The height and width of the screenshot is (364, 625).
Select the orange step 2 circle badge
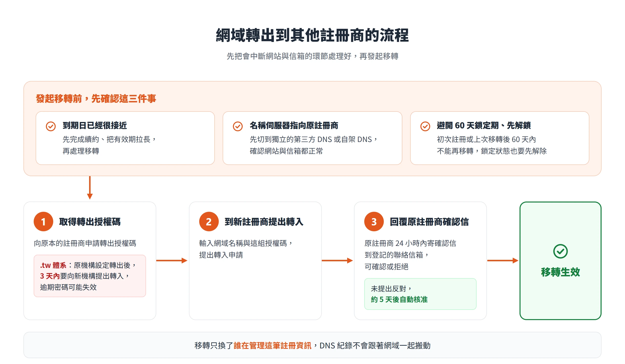coord(209,222)
